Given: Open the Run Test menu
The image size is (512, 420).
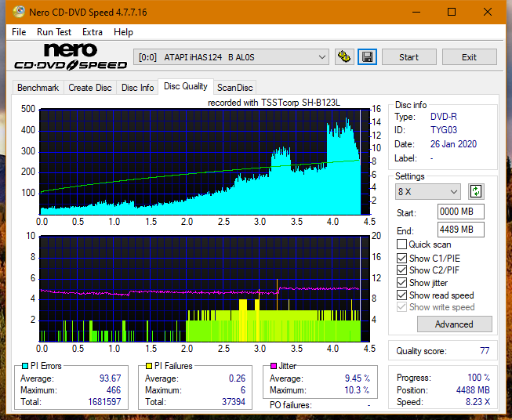Looking at the screenshot, I should tap(54, 32).
